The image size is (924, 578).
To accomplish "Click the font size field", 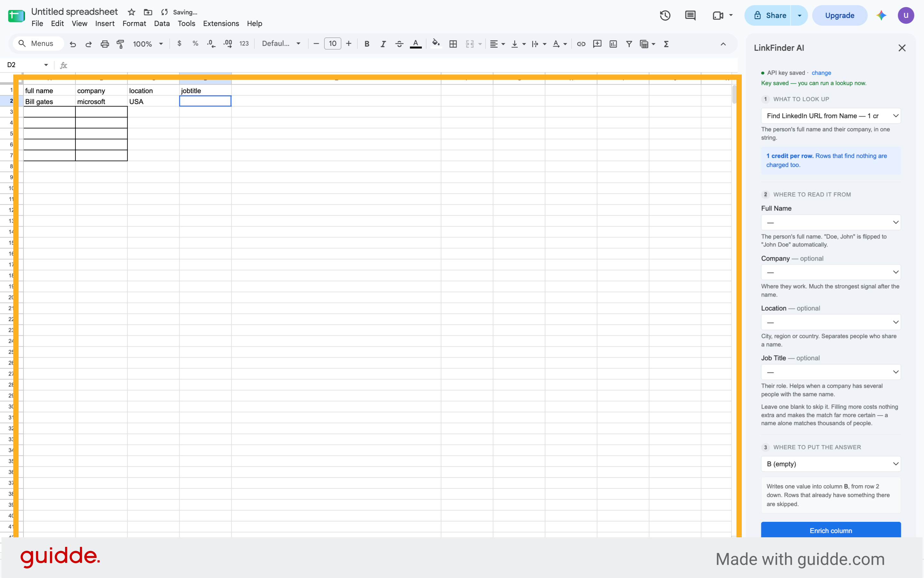I will pos(332,44).
